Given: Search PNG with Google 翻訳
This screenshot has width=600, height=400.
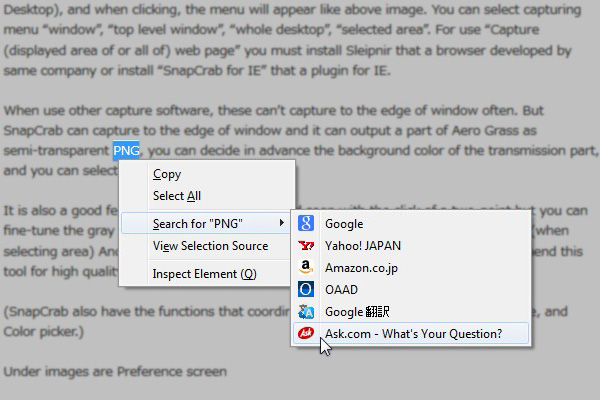Looking at the screenshot, I should pos(411,312).
